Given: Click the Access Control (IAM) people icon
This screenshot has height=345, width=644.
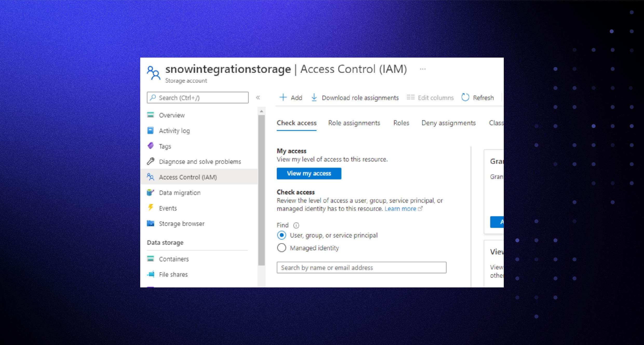Looking at the screenshot, I should 151,177.
